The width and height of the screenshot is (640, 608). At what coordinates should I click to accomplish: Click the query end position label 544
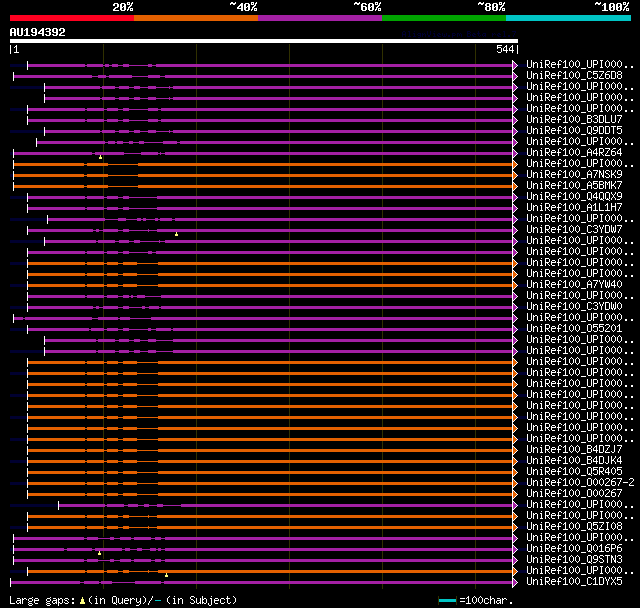pyautogui.click(x=505, y=49)
